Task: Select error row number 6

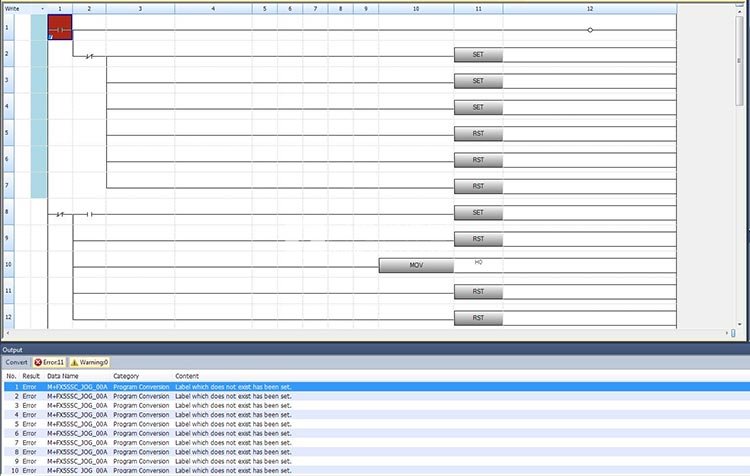Action: (x=377, y=433)
